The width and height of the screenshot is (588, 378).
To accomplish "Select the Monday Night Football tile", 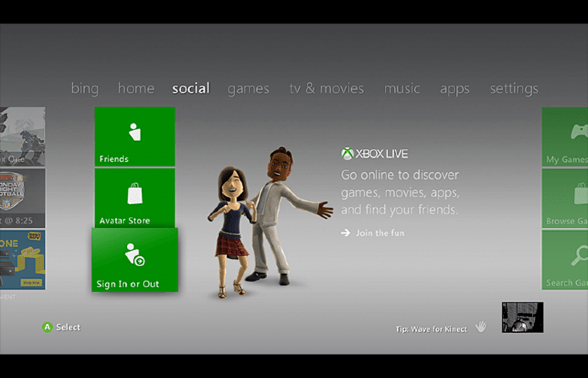I will pyautogui.click(x=23, y=198).
